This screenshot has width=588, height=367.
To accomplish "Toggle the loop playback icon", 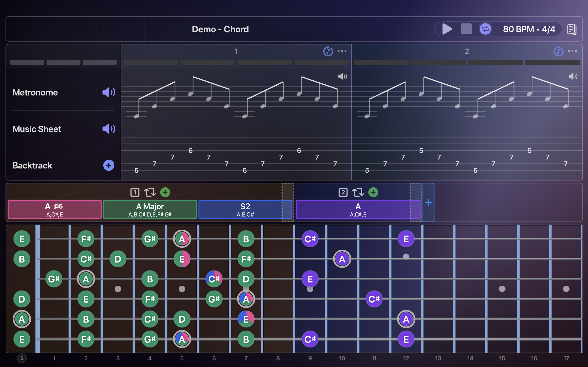I will tap(485, 29).
